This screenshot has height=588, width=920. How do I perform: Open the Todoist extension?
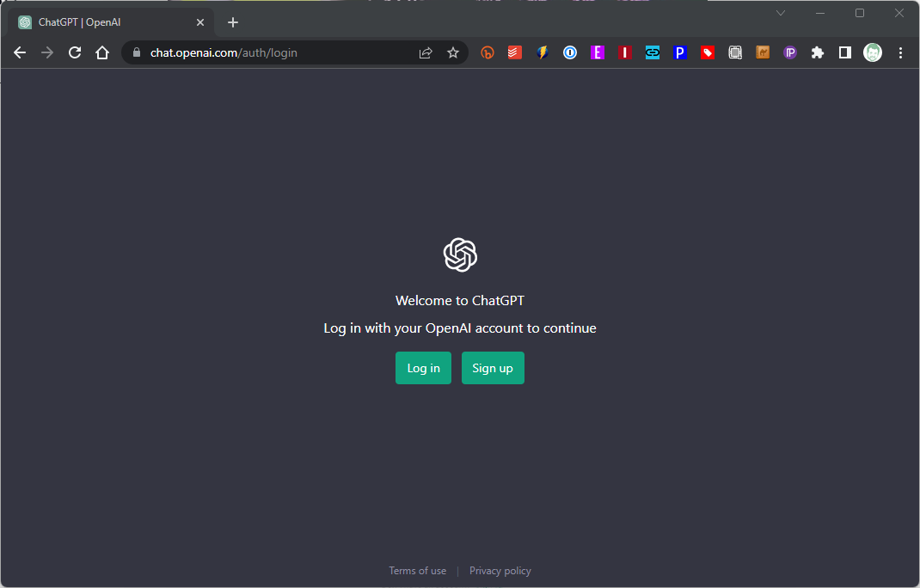(x=514, y=52)
